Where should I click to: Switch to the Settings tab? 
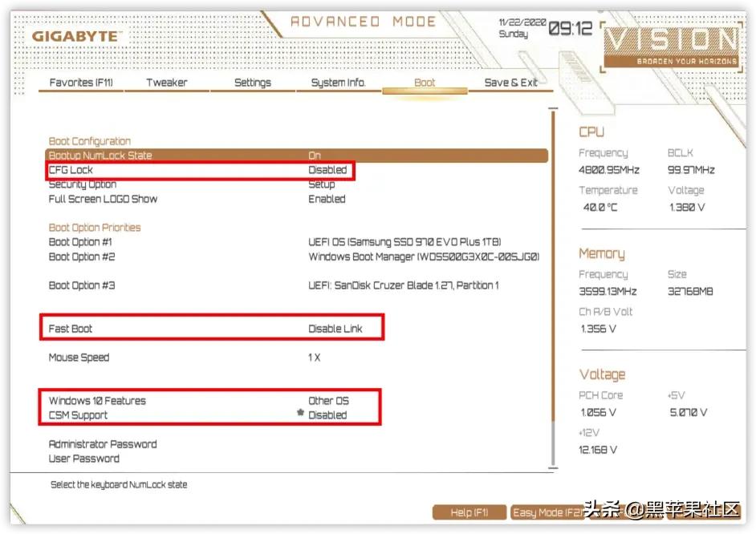[x=253, y=83]
